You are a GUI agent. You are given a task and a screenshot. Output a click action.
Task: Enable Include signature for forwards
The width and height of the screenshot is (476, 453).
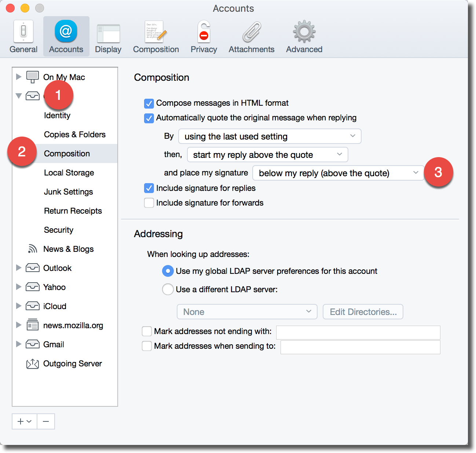click(149, 203)
